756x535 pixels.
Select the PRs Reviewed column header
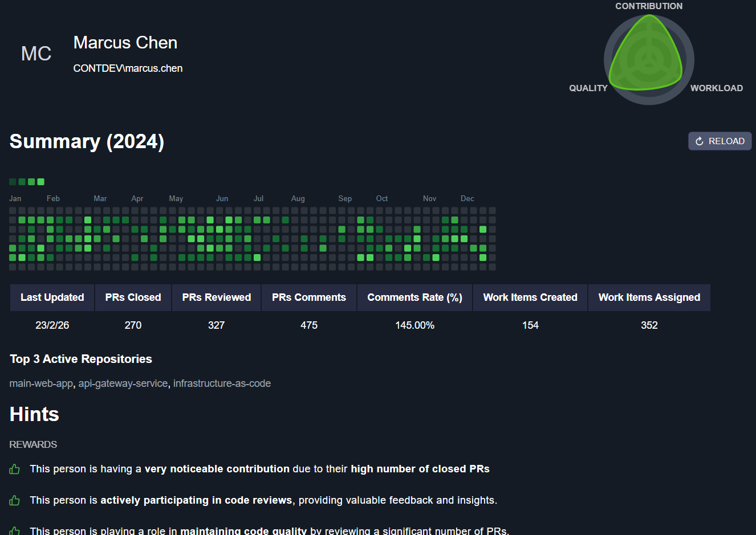click(216, 297)
